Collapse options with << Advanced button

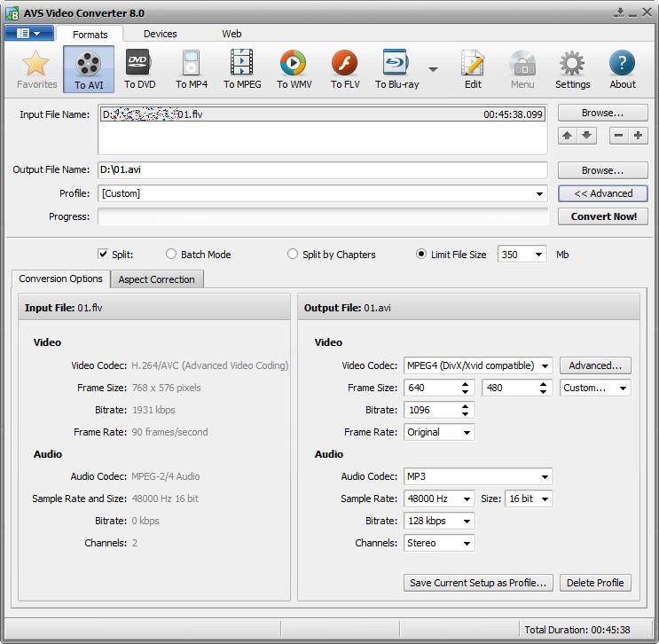603,193
